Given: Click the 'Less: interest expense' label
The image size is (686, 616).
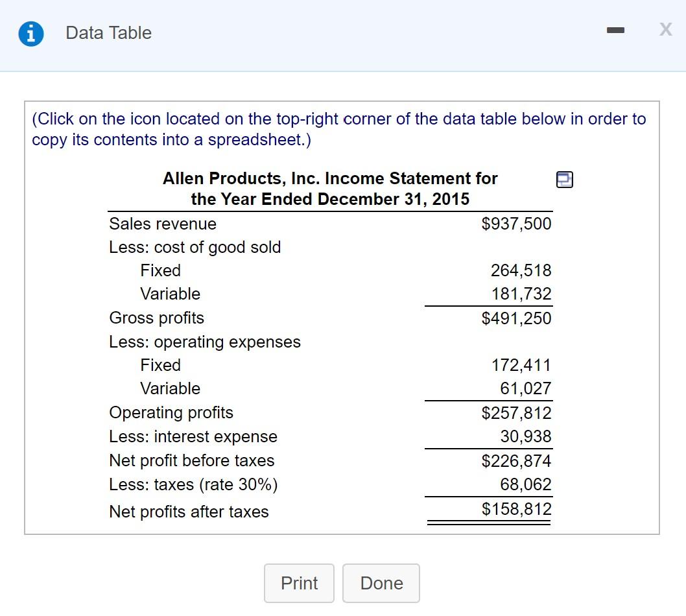Looking at the screenshot, I should coord(193,436).
